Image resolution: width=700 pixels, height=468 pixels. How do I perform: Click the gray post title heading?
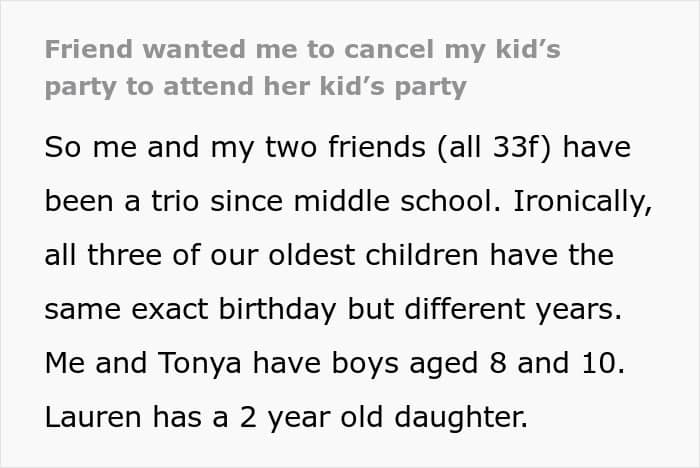point(302,67)
